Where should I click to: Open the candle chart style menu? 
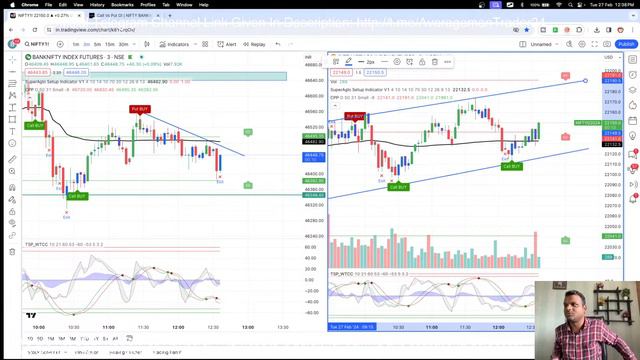click(x=147, y=44)
